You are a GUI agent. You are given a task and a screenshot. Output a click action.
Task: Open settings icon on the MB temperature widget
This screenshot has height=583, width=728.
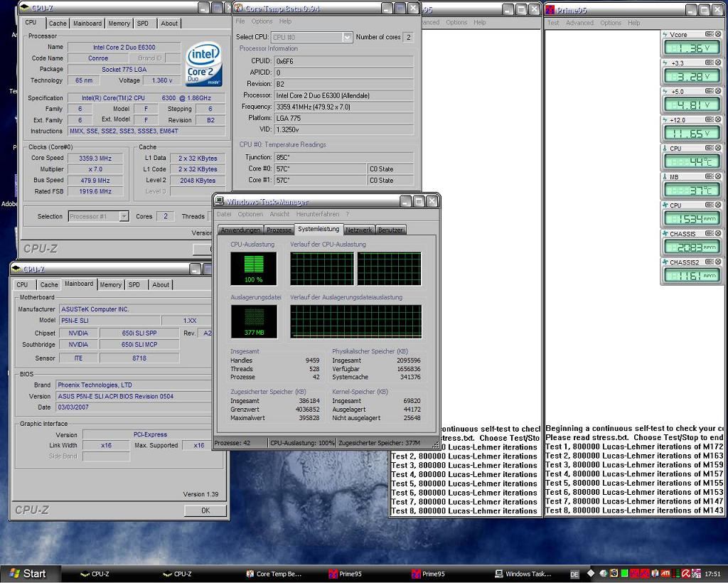709,176
